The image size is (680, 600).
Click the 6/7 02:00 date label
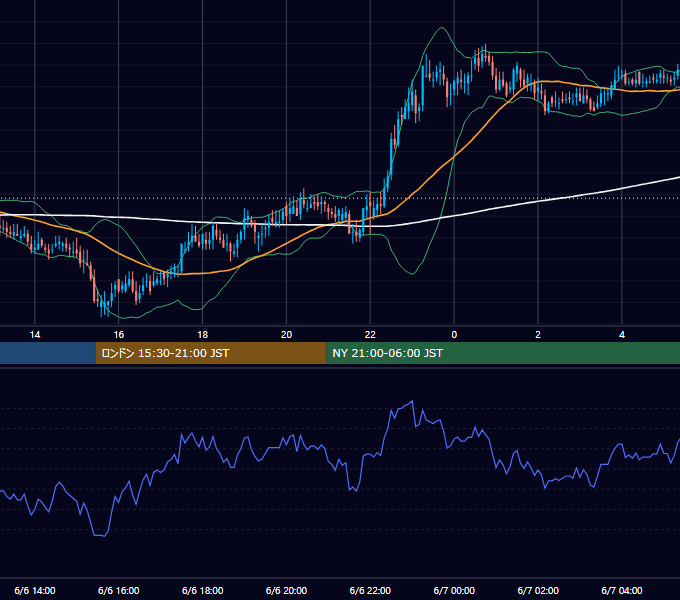538,590
